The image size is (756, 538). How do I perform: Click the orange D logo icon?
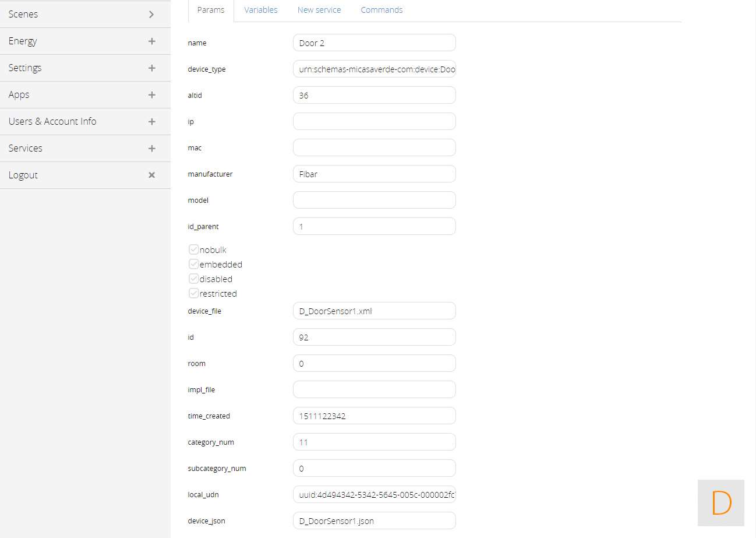tap(721, 502)
